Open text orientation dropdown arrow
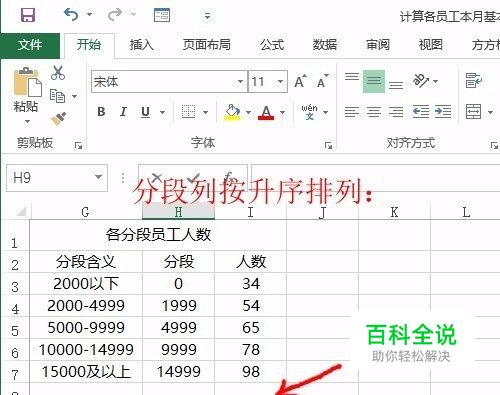The height and width of the screenshot is (395, 500). click(435, 81)
